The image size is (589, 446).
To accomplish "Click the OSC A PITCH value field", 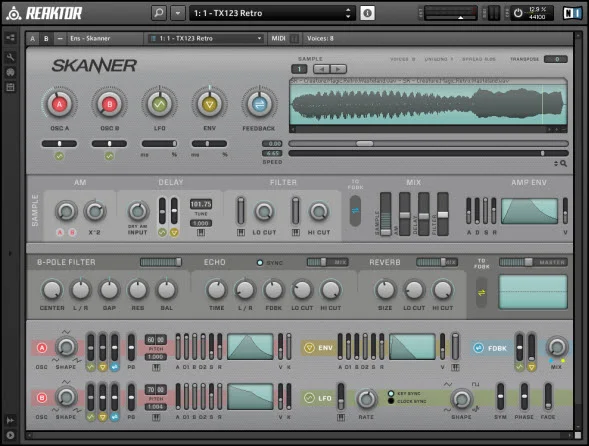I will 156,340.
